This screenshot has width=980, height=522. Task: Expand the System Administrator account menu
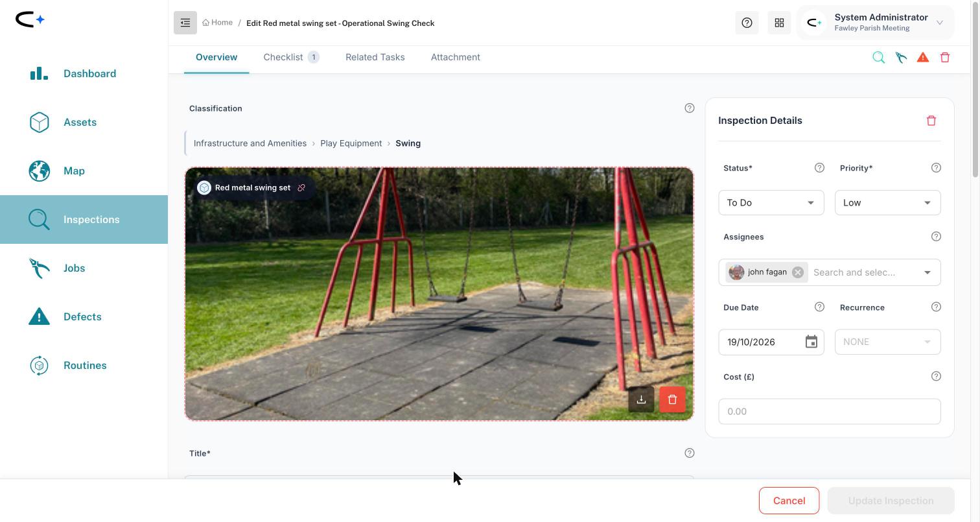coord(876,23)
